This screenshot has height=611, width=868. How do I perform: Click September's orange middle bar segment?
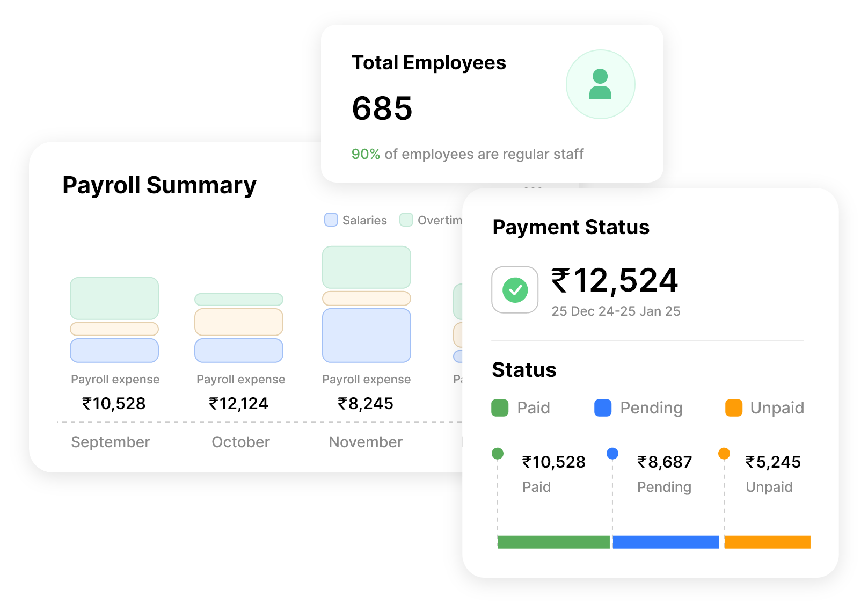coord(114,329)
